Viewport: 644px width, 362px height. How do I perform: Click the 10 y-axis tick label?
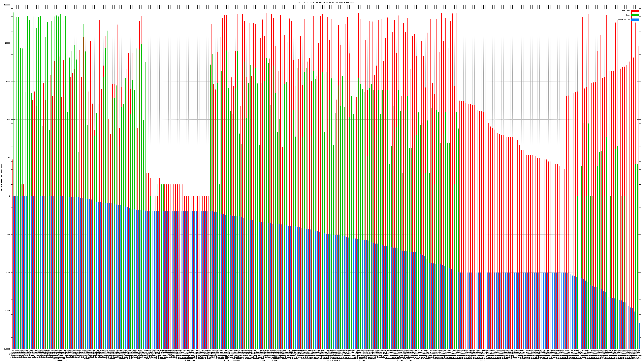(x=9, y=158)
